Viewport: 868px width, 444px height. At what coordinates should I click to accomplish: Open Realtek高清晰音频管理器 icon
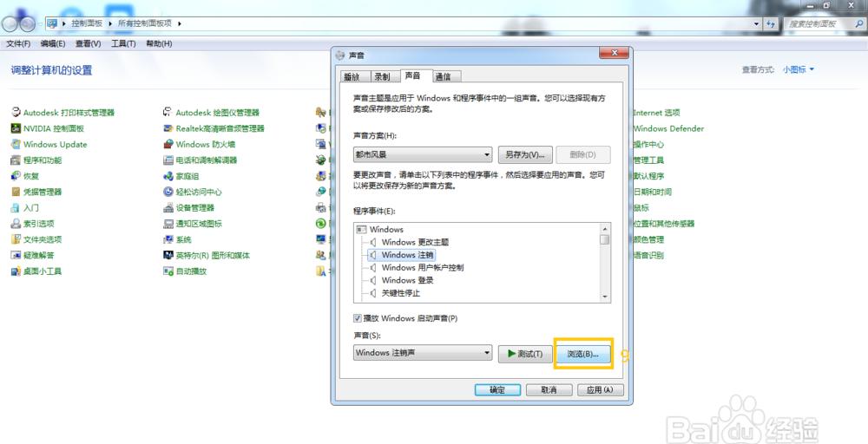coord(168,128)
